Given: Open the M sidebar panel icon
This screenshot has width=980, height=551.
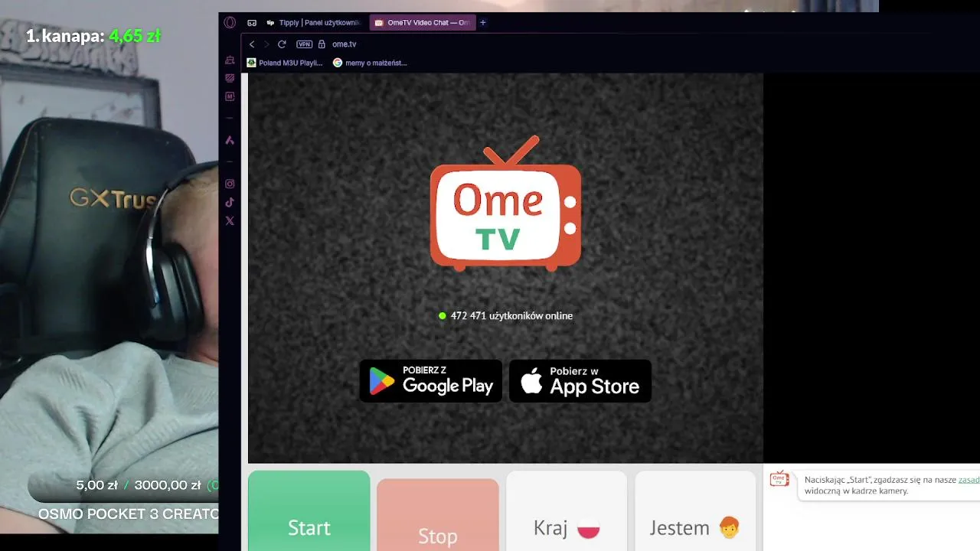Looking at the screenshot, I should (230, 97).
